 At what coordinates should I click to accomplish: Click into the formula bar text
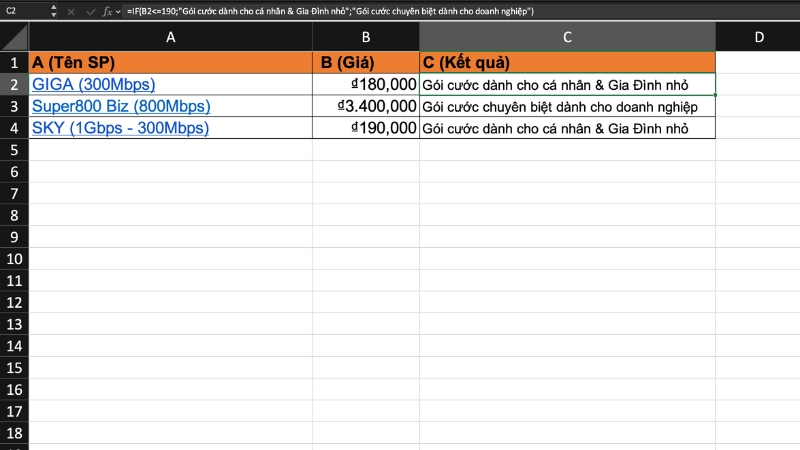tap(330, 11)
